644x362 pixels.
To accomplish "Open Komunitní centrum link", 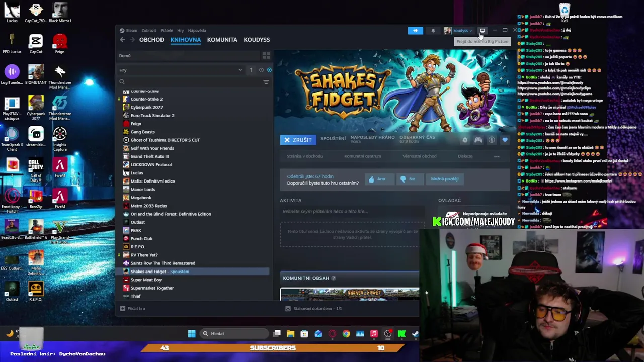I will point(362,156).
